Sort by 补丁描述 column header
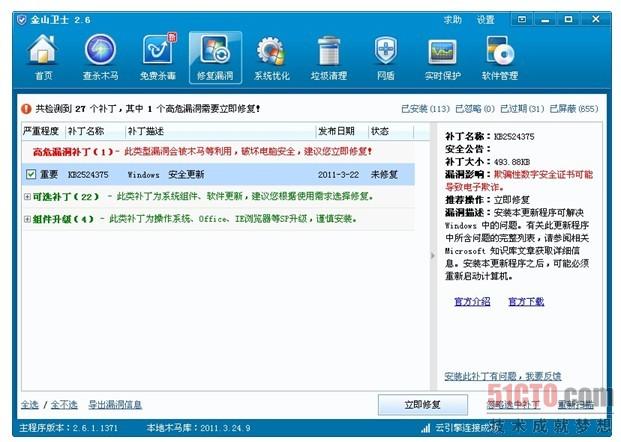This screenshot has width=621, height=442. coord(221,131)
